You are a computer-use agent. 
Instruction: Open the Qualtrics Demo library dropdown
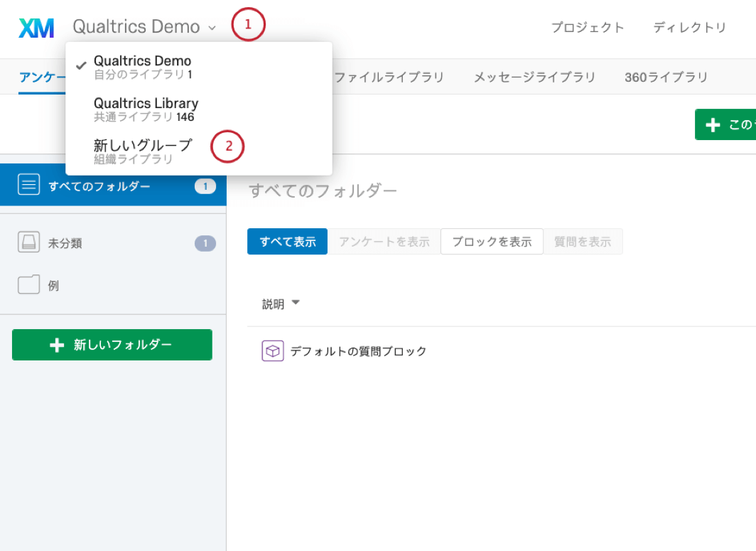(x=144, y=26)
